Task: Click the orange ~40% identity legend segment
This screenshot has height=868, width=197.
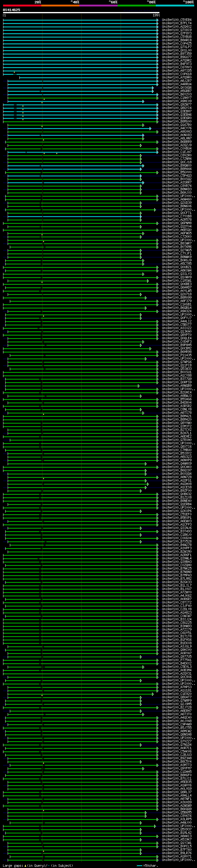Action: coord(60,6)
